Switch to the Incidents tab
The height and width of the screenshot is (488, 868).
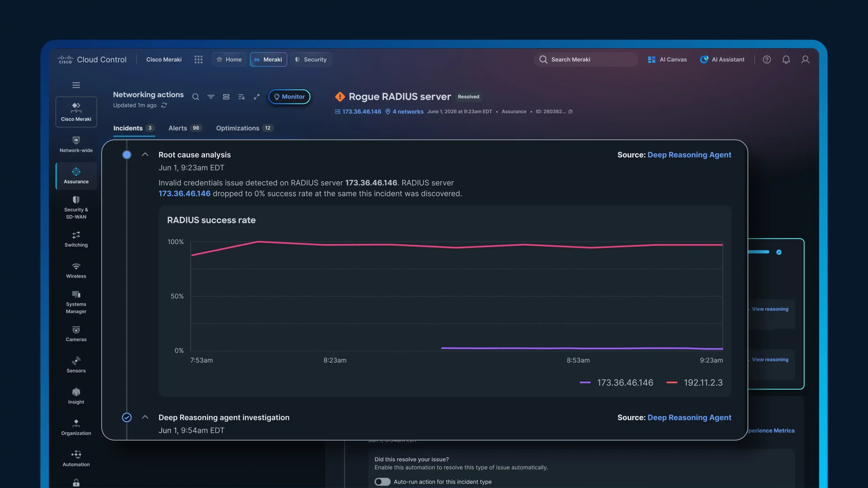tap(134, 128)
